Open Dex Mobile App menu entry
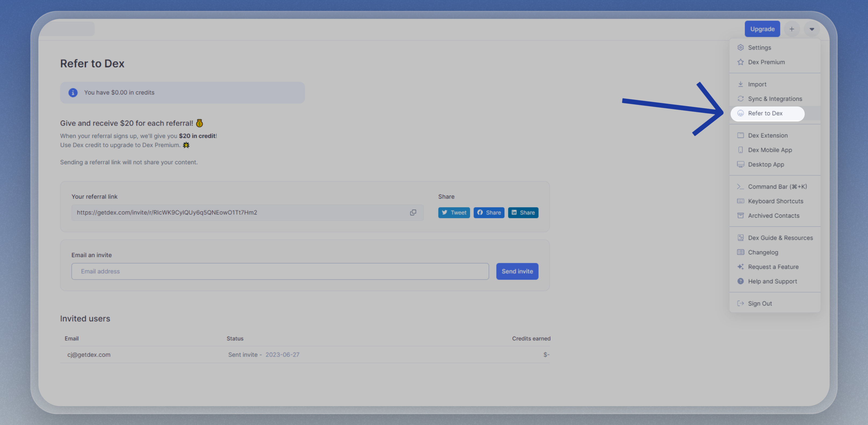868x425 pixels. (x=770, y=150)
